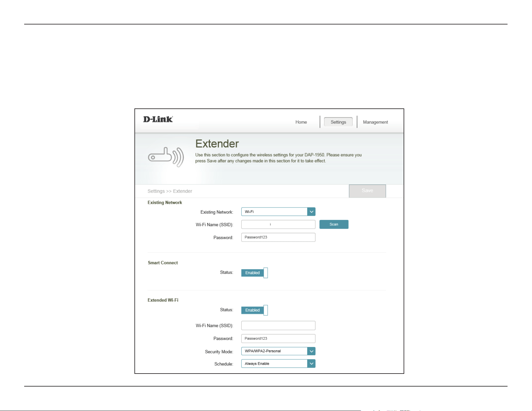Select the Extended Wi-Fi Password field

(x=278, y=339)
